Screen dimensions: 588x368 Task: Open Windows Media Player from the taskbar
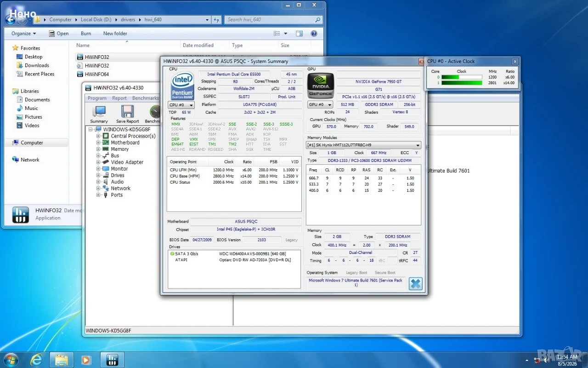click(86, 360)
